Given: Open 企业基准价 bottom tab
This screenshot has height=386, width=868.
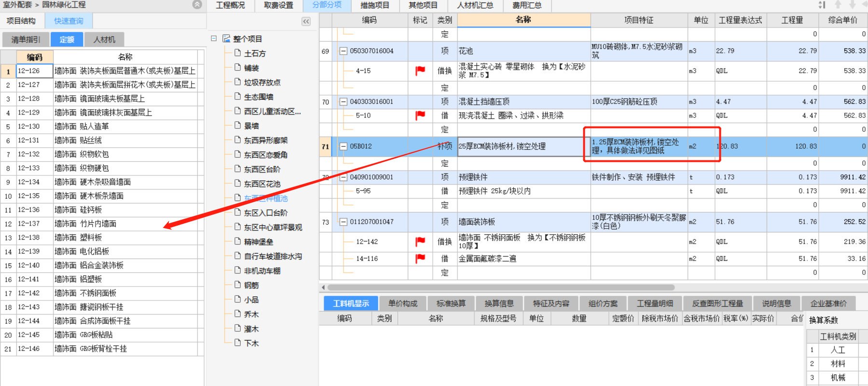Looking at the screenshot, I should tap(828, 303).
